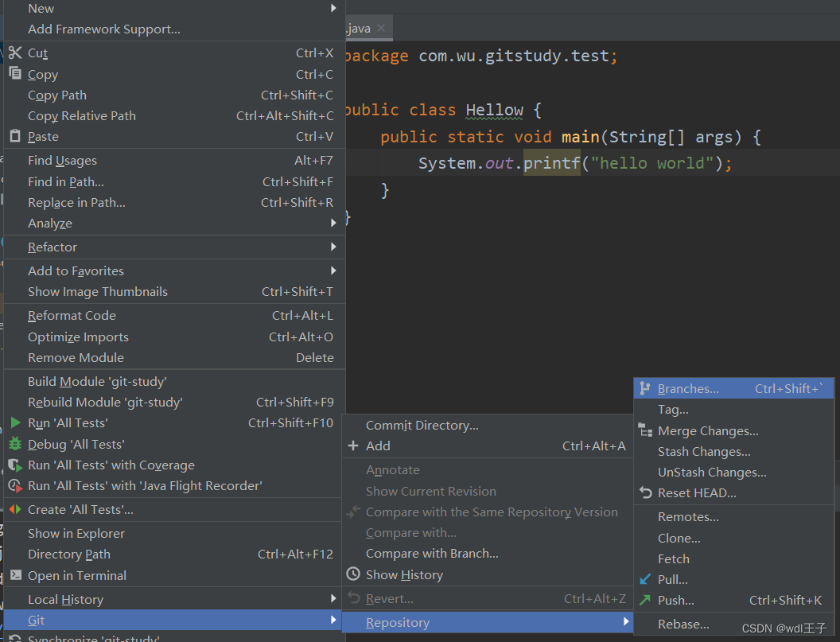840x642 pixels.
Task: Click the green Push arrow icon
Action: coord(646,600)
